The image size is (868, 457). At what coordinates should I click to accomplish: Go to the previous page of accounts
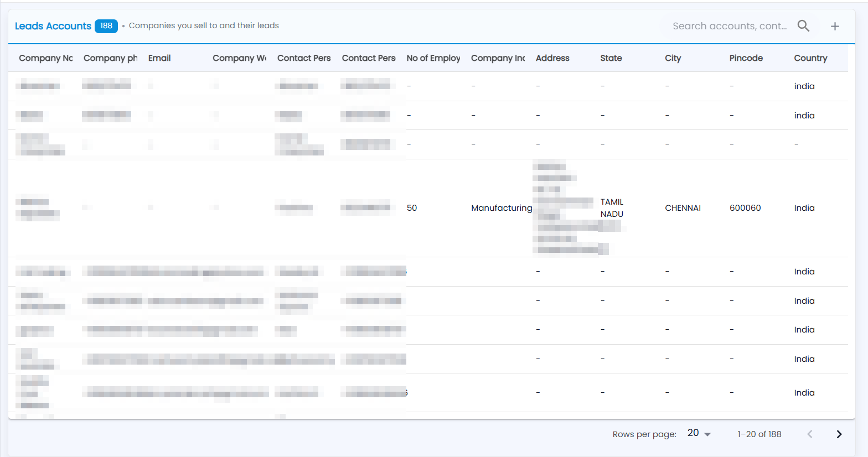tap(810, 434)
